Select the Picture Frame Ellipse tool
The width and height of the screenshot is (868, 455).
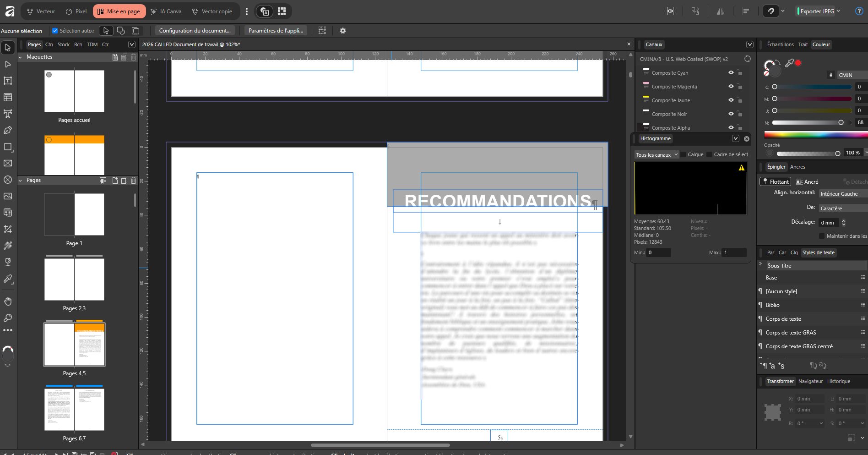coord(8,180)
